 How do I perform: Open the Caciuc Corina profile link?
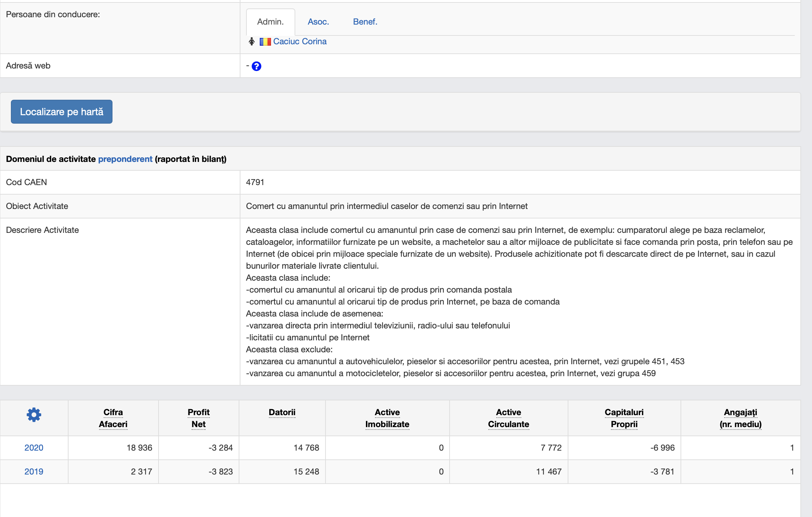click(x=300, y=41)
